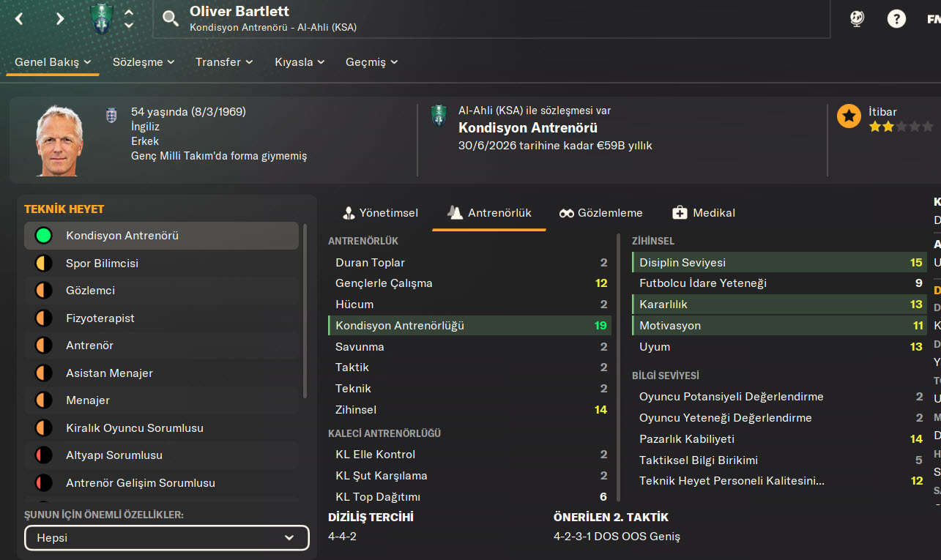Click the search magnifier icon

[171, 19]
